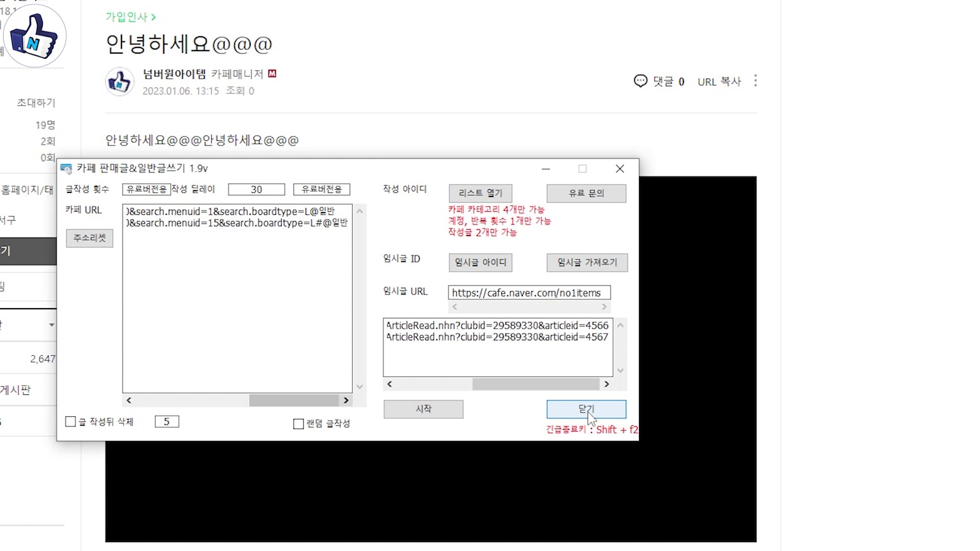Click the 리스트 열기 button
The image size is (980, 551).
(480, 193)
